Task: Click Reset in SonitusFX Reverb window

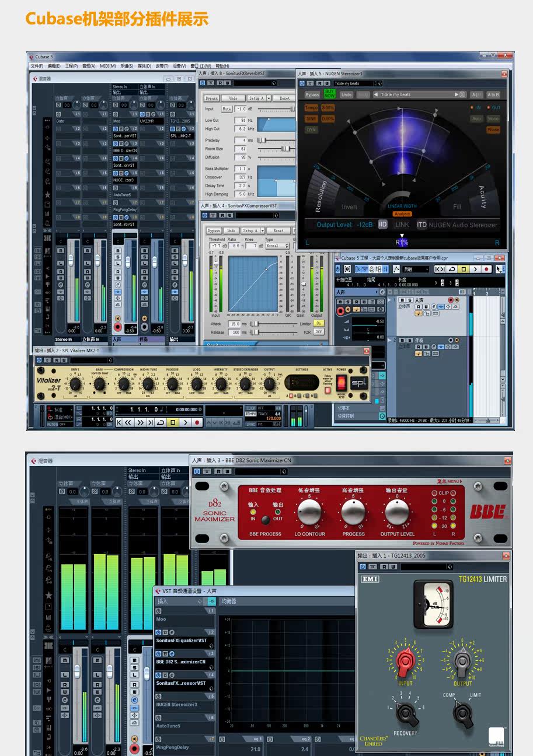Action: pos(284,98)
